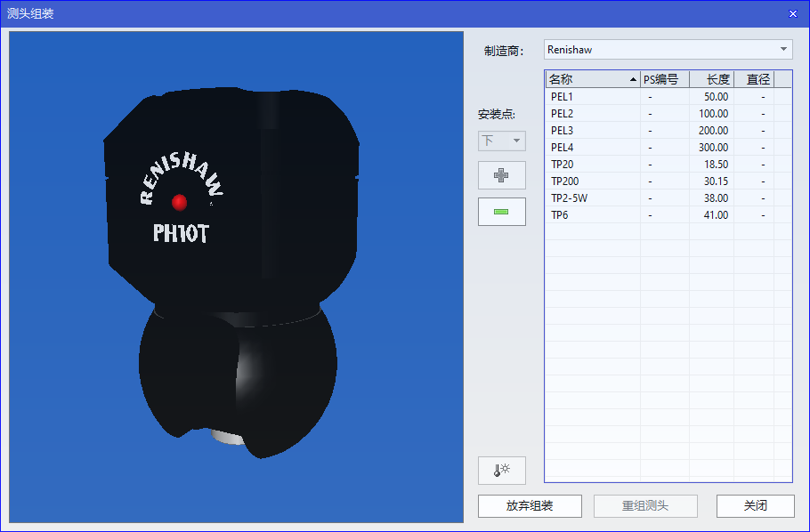The width and height of the screenshot is (810, 532).
Task: Expand the 安装点 dropdown showing 下
Action: 502,141
